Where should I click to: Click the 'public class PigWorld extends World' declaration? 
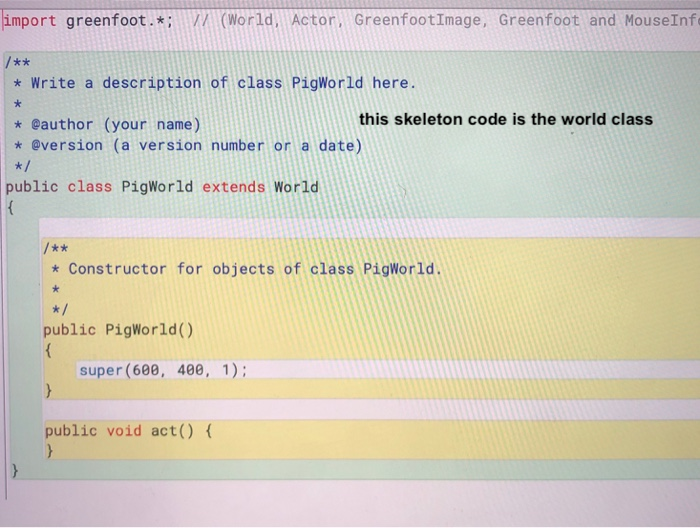point(162,187)
